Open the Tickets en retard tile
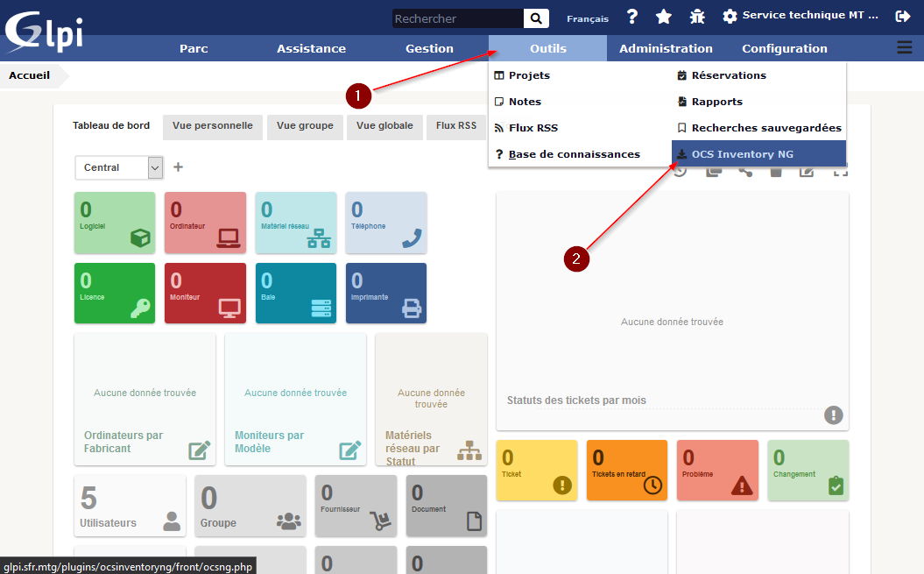This screenshot has height=574, width=924. coord(626,470)
